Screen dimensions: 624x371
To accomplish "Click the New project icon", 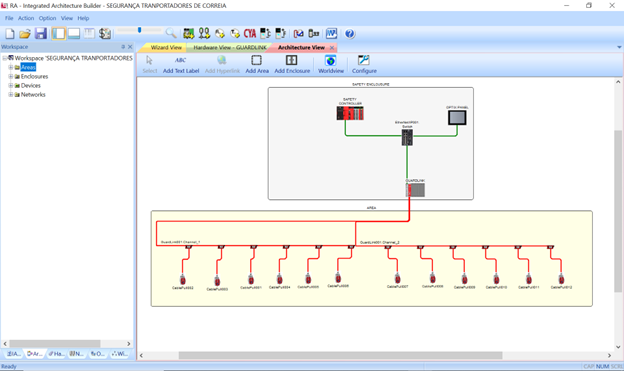I will [10, 34].
